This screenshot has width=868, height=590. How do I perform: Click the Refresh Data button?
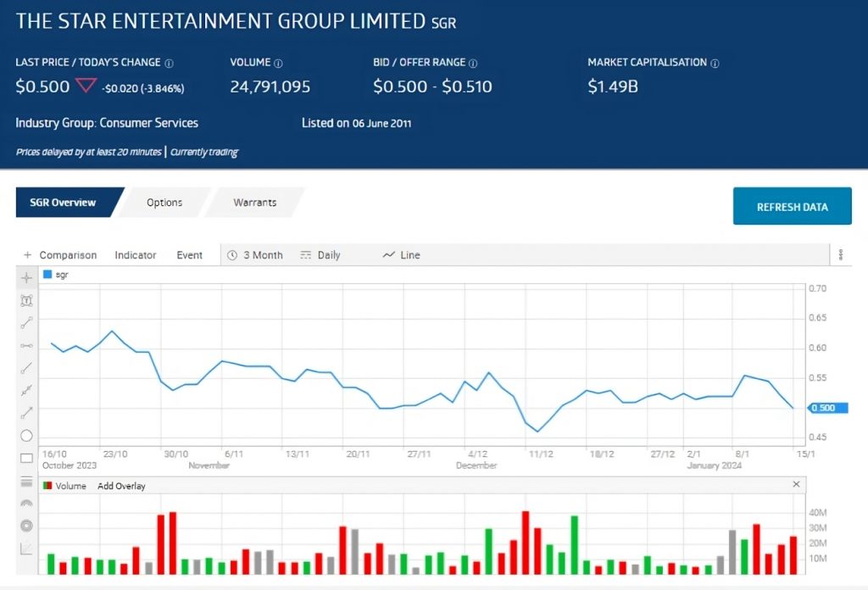[793, 207]
